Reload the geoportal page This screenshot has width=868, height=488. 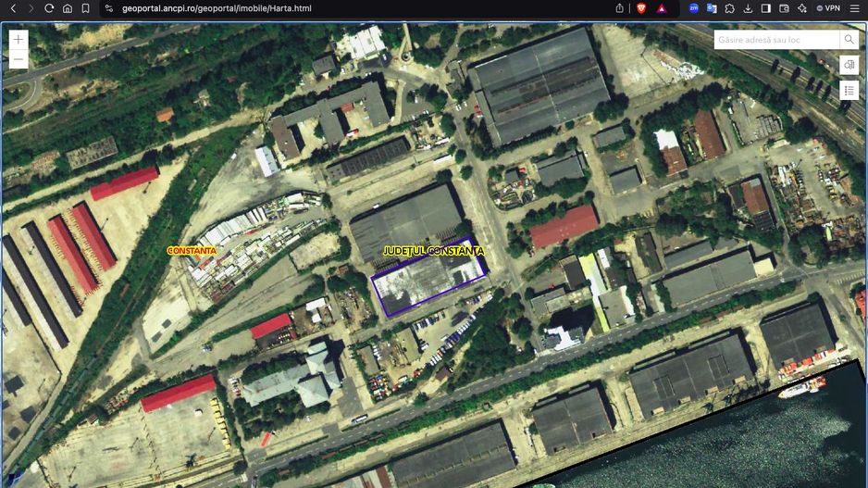point(49,8)
